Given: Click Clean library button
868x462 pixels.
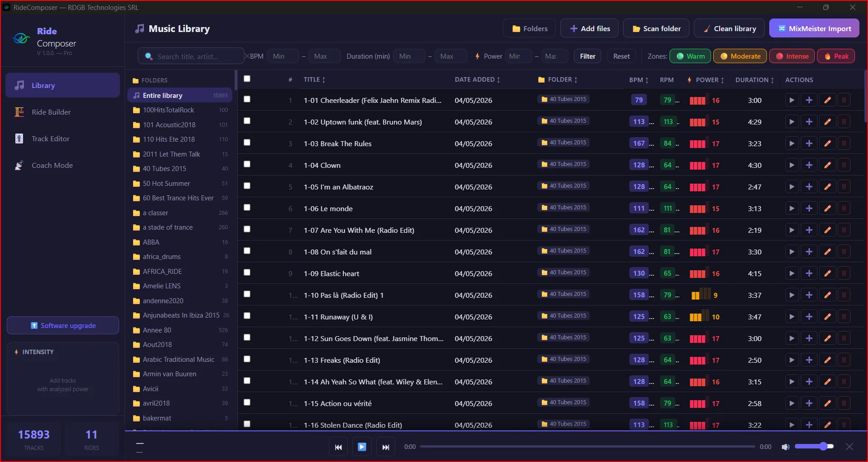Looking at the screenshot, I should pos(729,28).
